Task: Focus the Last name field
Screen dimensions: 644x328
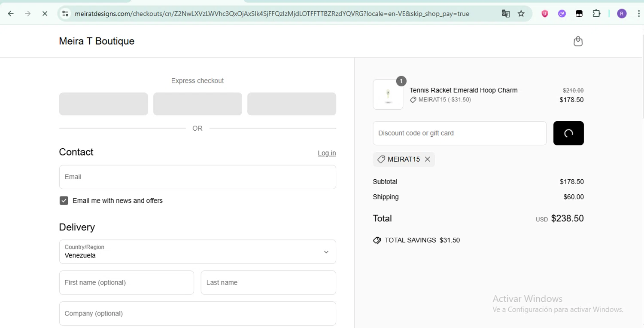Action: coord(268,283)
